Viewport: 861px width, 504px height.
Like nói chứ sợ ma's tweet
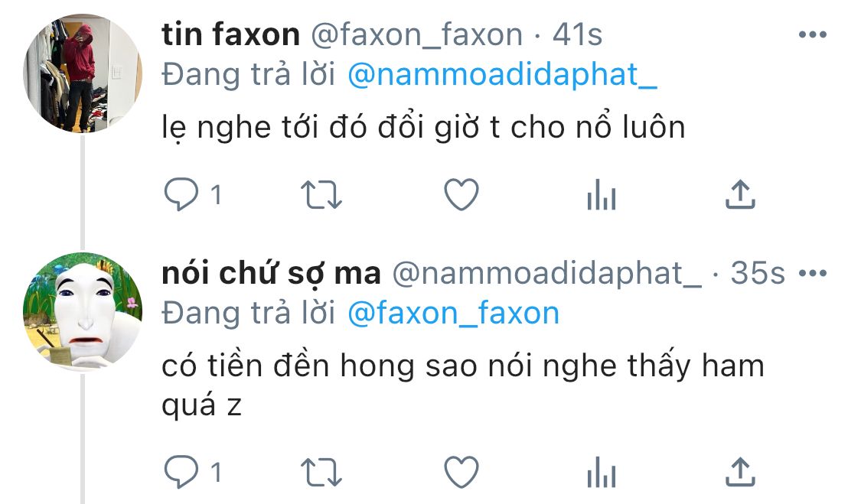pyautogui.click(x=461, y=472)
